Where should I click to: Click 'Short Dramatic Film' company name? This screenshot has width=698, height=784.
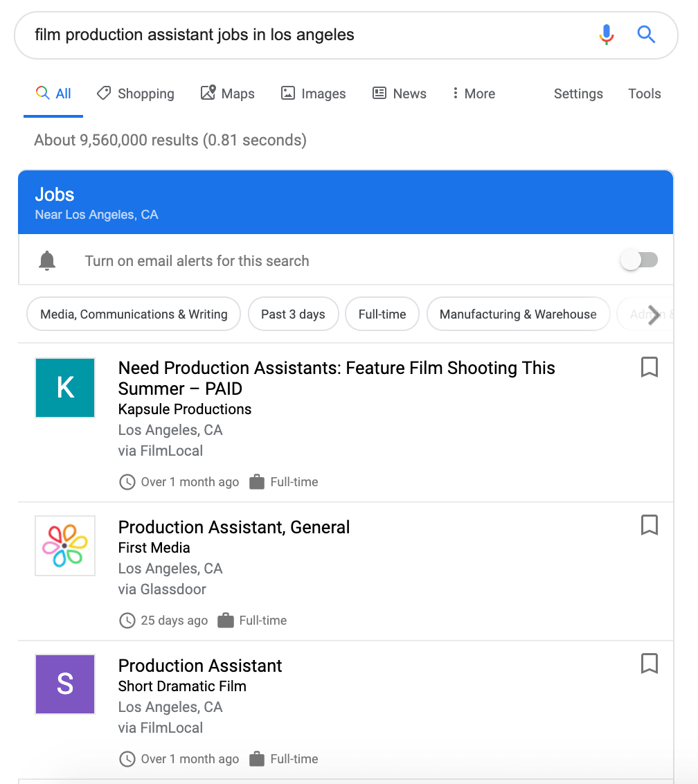tap(182, 686)
